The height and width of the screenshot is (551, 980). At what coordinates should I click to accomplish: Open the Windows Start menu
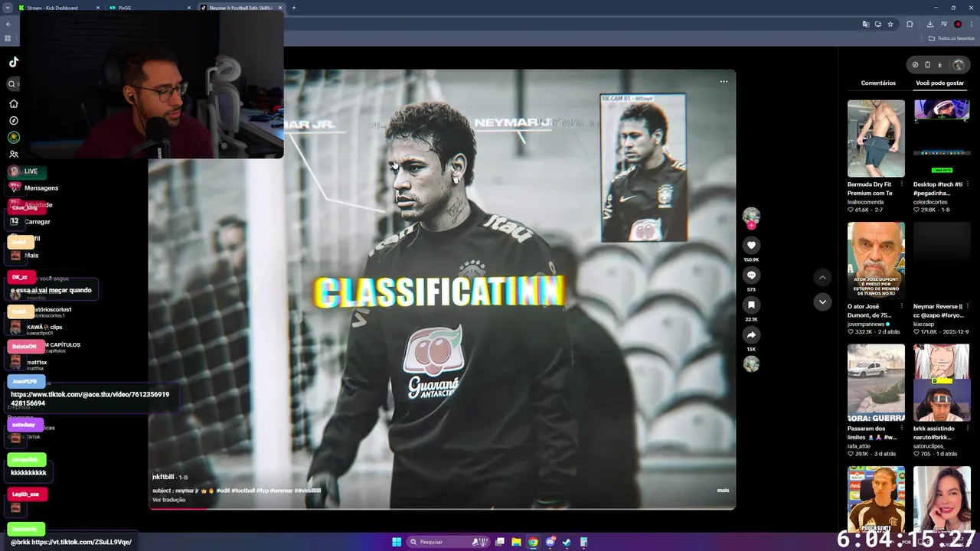pos(397,542)
